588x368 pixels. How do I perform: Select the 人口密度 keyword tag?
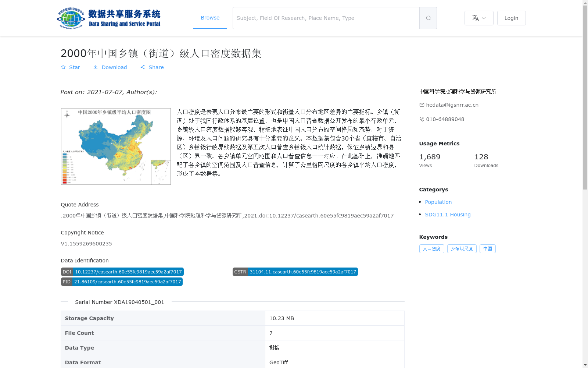pos(431,249)
